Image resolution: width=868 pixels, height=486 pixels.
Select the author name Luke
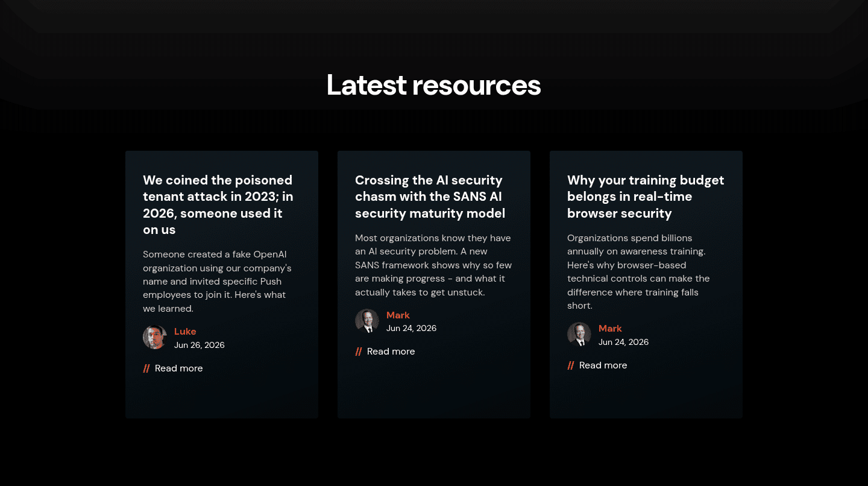(x=185, y=332)
